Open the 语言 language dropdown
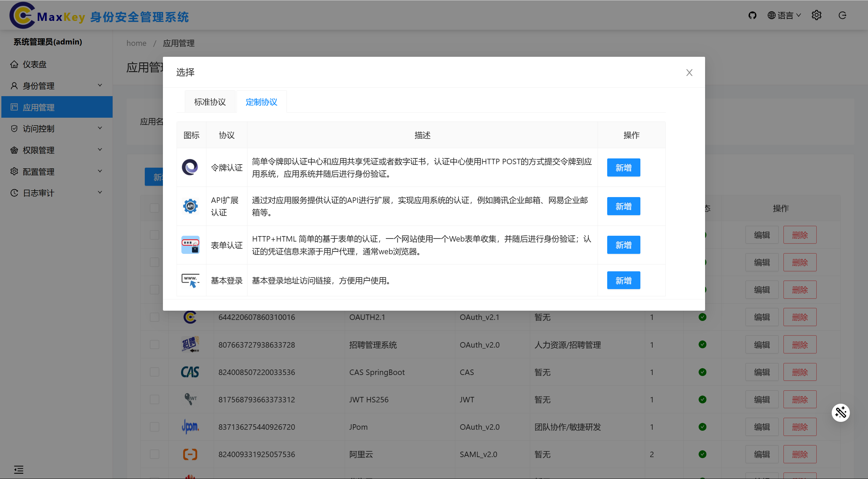The image size is (868, 479). [784, 15]
